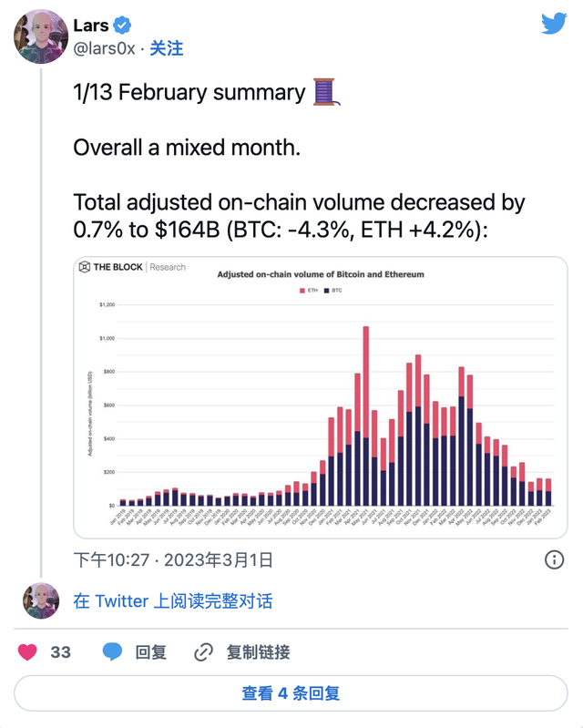The image size is (583, 728).
Task: Click Lars's profile avatar at top
Action: pyautogui.click(x=36, y=39)
